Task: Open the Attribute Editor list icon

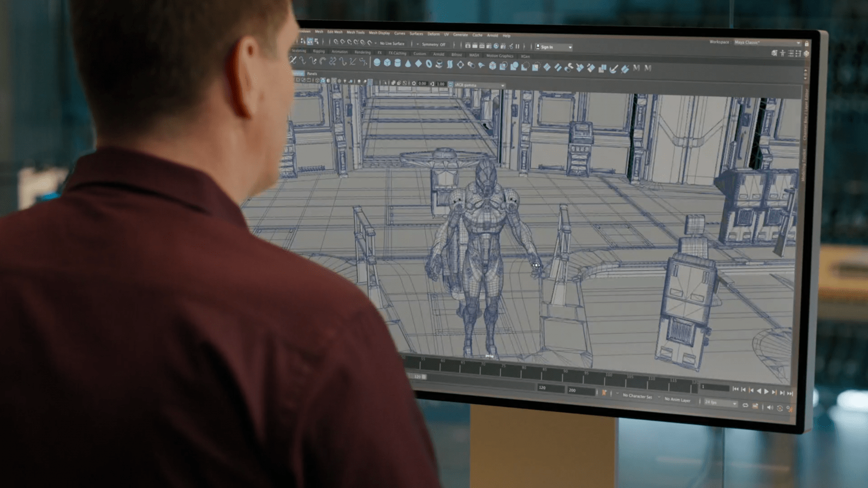Action: click(x=790, y=53)
